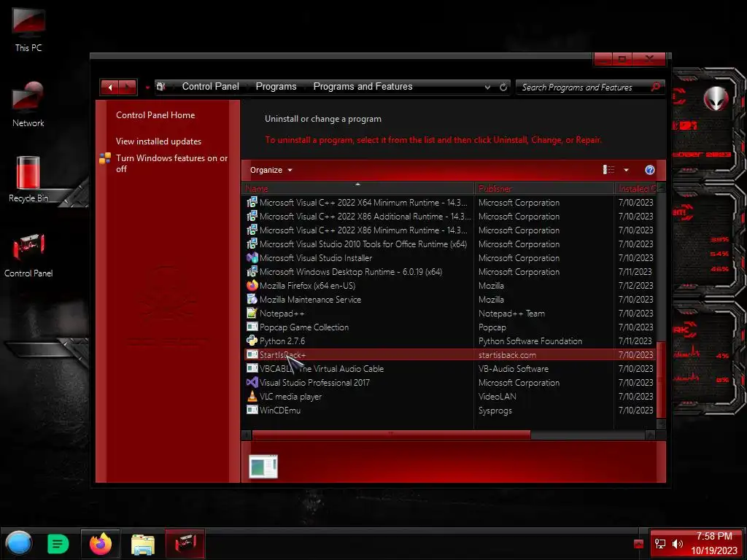This screenshot has height=560, width=747.
Task: Sort by Installed On column header
Action: click(x=635, y=188)
